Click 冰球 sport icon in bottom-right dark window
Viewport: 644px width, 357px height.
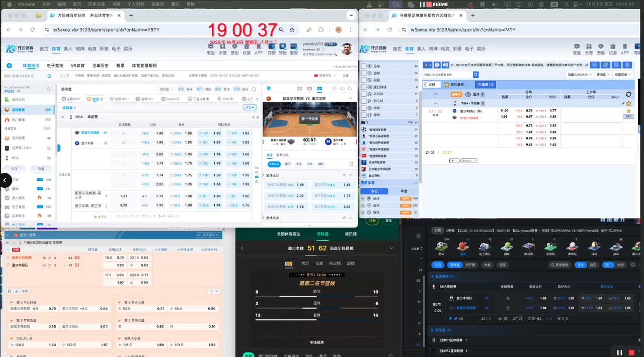click(616, 247)
